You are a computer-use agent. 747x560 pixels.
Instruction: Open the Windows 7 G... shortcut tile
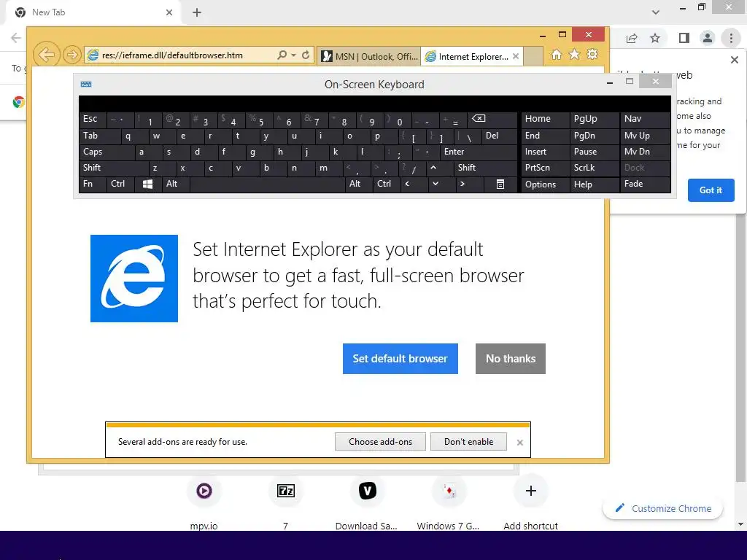pos(449,491)
